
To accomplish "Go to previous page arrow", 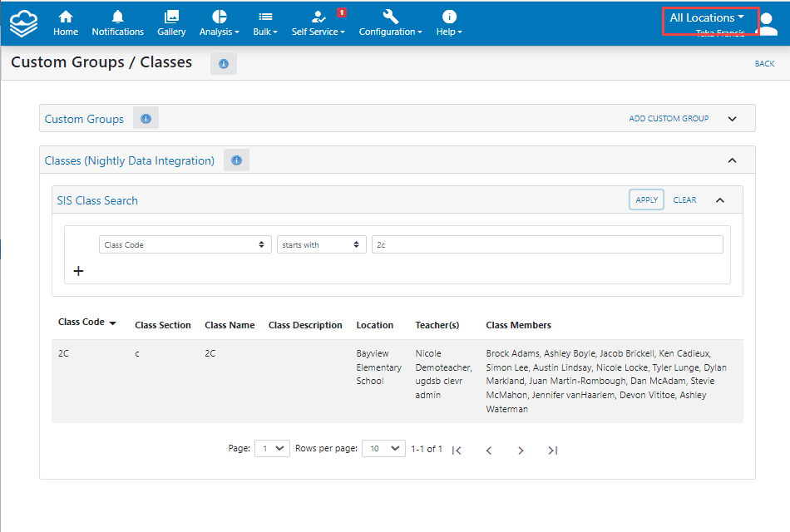I will coord(489,451).
